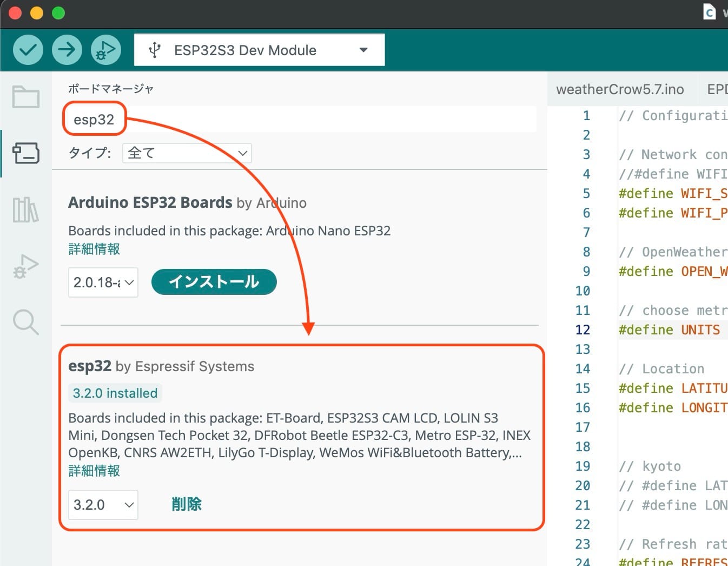
Task: Click line number 1 in the editor gutter
Action: pos(586,116)
